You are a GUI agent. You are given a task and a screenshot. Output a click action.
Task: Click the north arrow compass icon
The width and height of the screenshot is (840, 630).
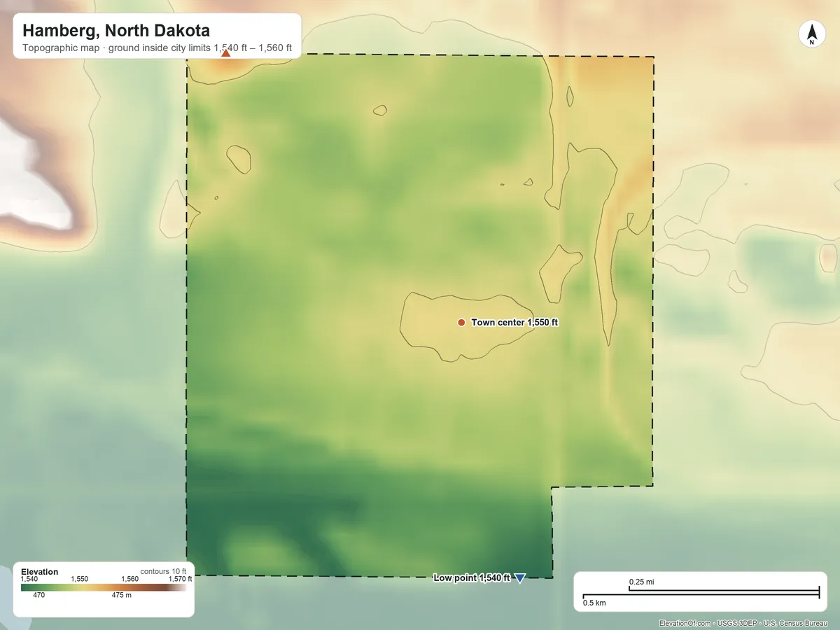pyautogui.click(x=812, y=35)
